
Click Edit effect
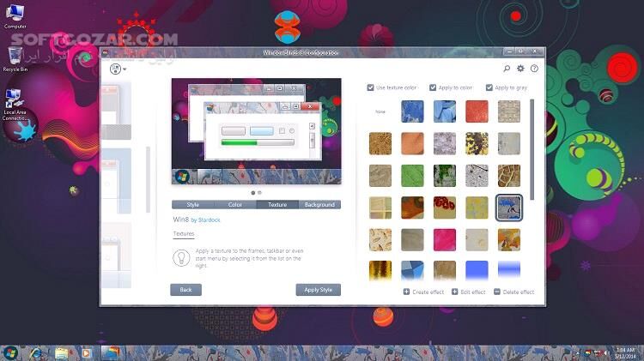(x=469, y=292)
